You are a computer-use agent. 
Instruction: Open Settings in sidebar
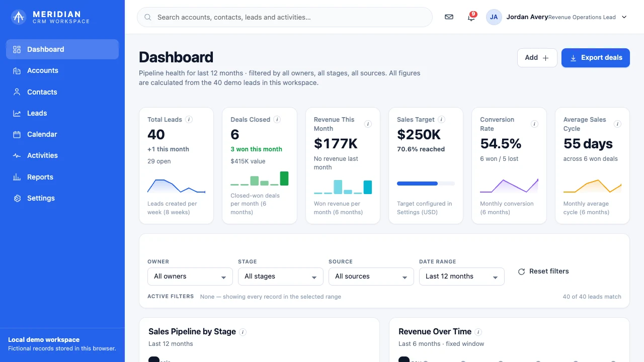tap(62, 198)
